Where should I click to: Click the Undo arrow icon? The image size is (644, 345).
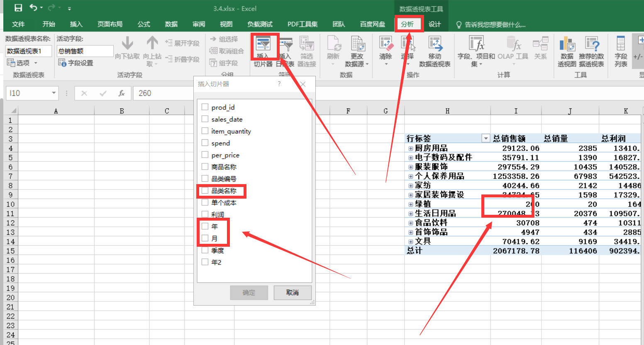[34, 8]
